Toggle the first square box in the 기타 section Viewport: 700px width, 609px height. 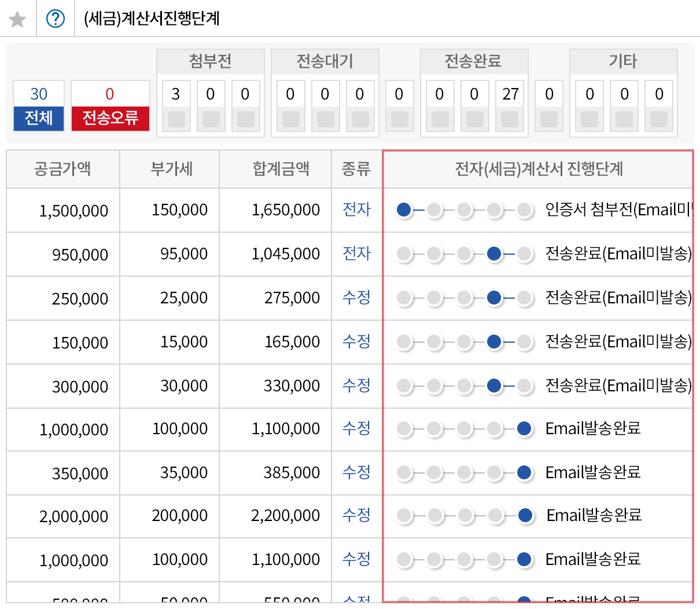590,120
